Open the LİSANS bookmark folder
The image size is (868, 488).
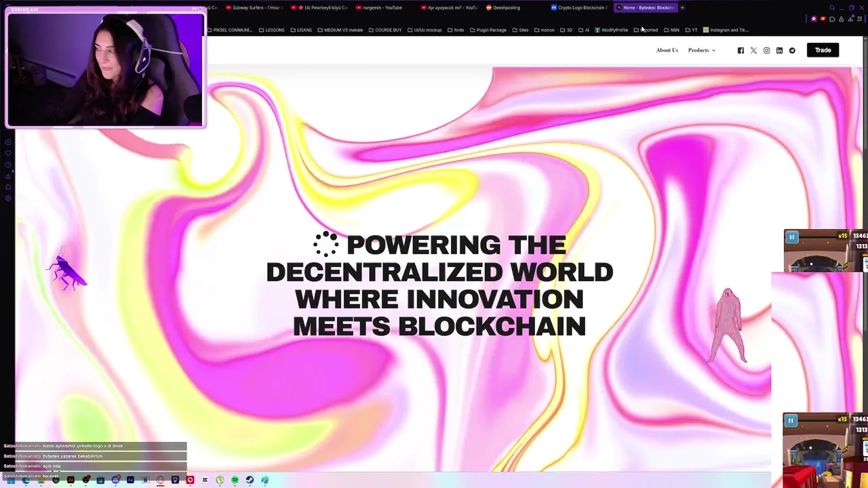click(x=301, y=30)
